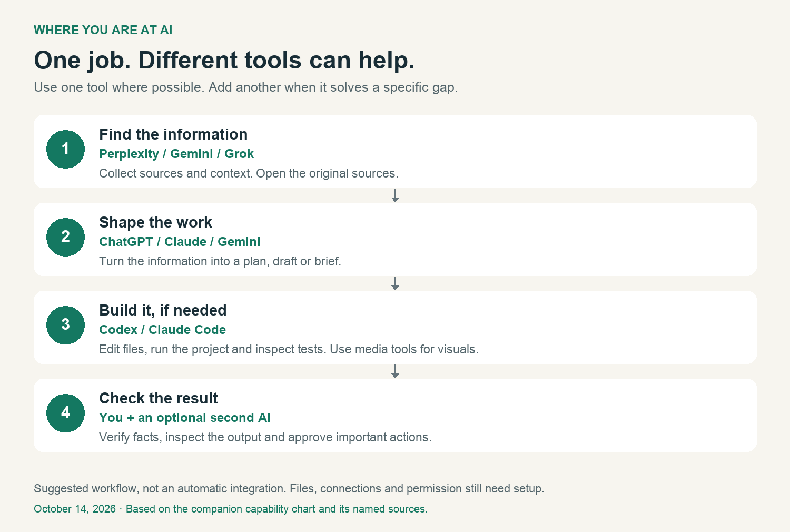Click the "WHERE YOU ARE AT AI" label
The image size is (790, 532).
point(103,30)
